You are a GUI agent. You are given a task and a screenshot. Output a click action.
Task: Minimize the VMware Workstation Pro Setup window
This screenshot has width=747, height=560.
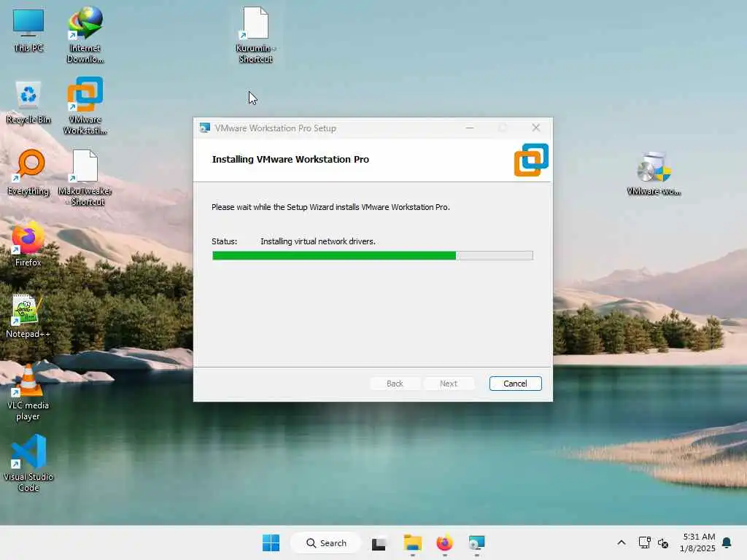click(x=470, y=128)
